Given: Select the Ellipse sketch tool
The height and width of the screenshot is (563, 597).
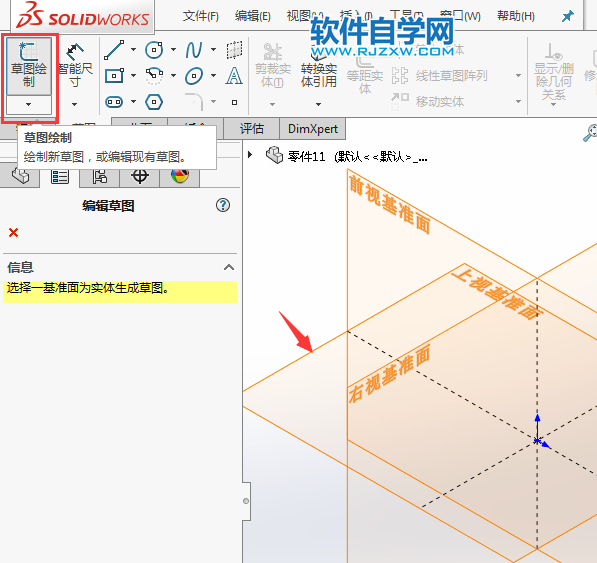Looking at the screenshot, I should (x=194, y=76).
